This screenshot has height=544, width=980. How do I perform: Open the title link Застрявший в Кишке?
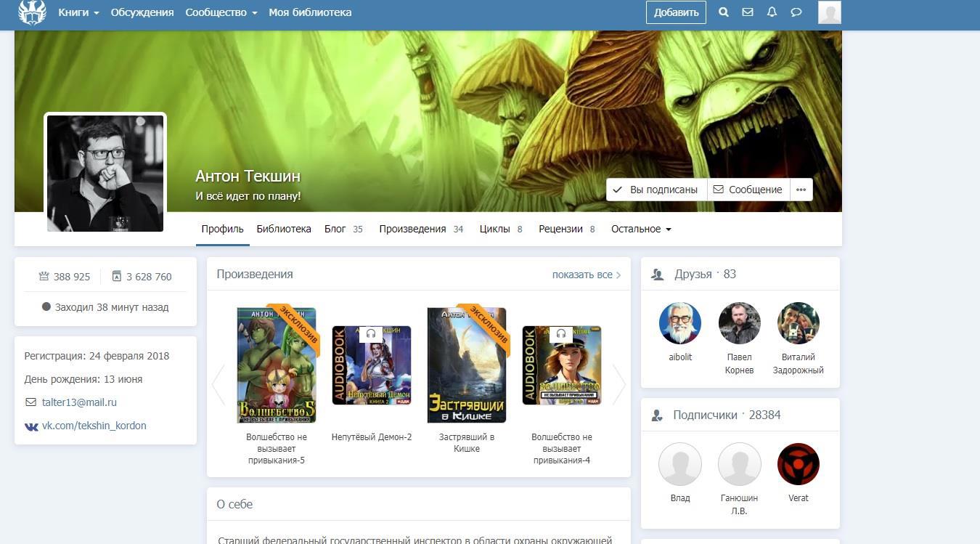pyautogui.click(x=467, y=443)
